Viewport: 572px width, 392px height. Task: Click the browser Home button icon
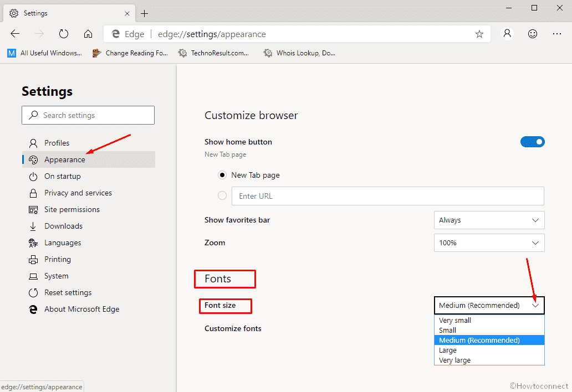point(88,34)
